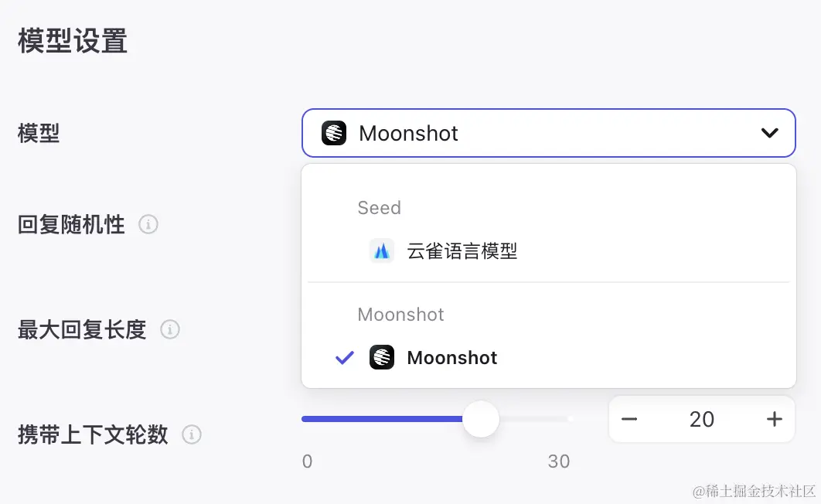Image resolution: width=821 pixels, height=504 pixels.
Task: Click the info icon next to 最大回复长度
Action: [x=171, y=329]
